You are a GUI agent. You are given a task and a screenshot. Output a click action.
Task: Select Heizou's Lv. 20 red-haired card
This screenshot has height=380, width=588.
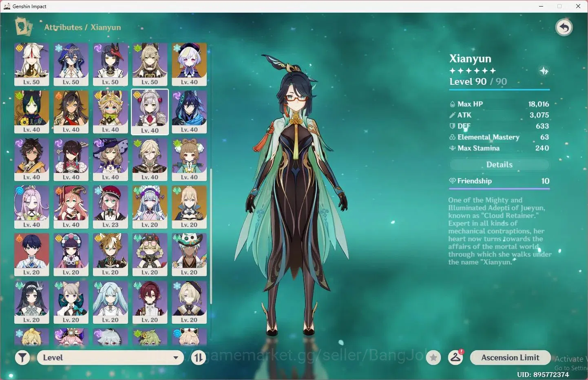point(150,303)
